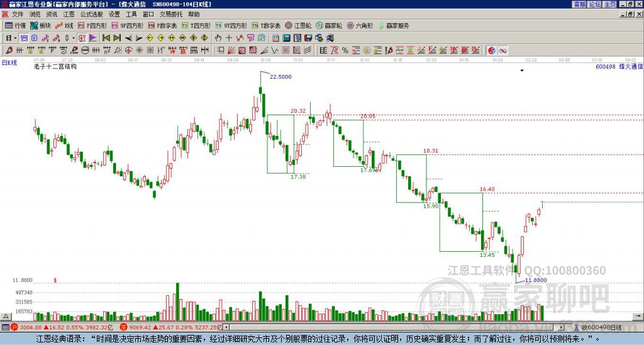The image size is (644, 345).
Task: Click the Shanghai index 3004.88 status entry
Action: coord(62,327)
